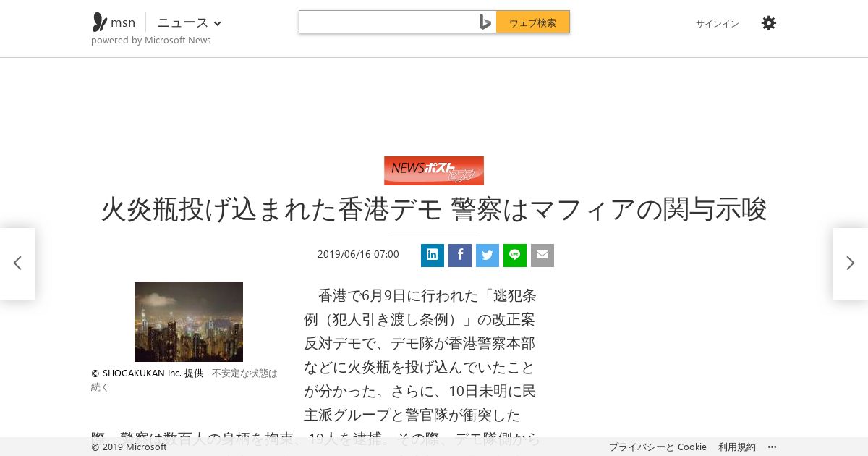Focus the web search input field
The image size is (868, 456).
(x=387, y=22)
